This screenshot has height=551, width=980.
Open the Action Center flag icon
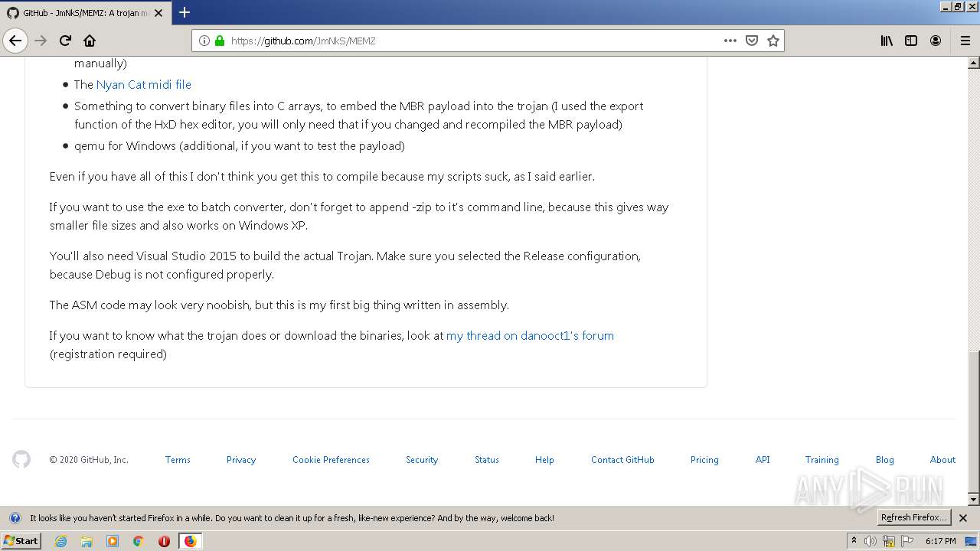point(907,541)
